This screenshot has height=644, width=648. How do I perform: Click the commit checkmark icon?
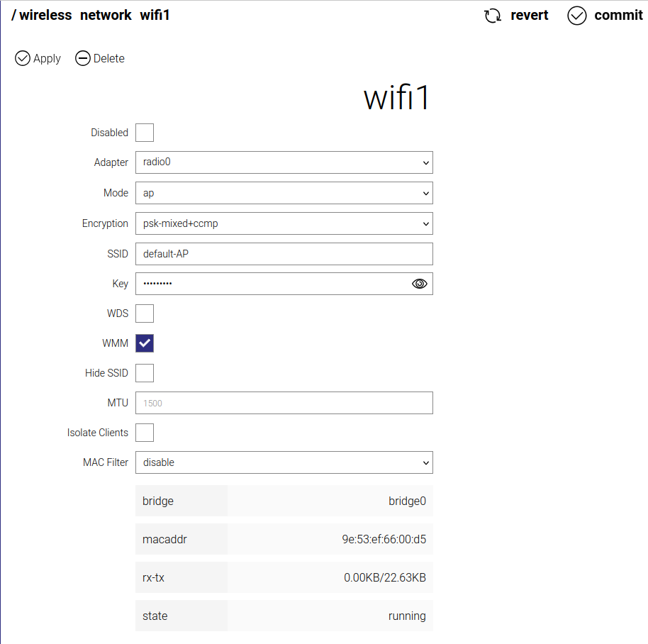click(x=576, y=15)
